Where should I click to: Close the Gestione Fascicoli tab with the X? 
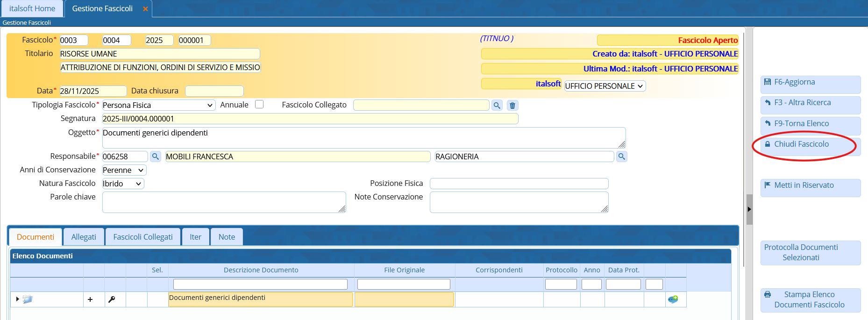coord(145,9)
